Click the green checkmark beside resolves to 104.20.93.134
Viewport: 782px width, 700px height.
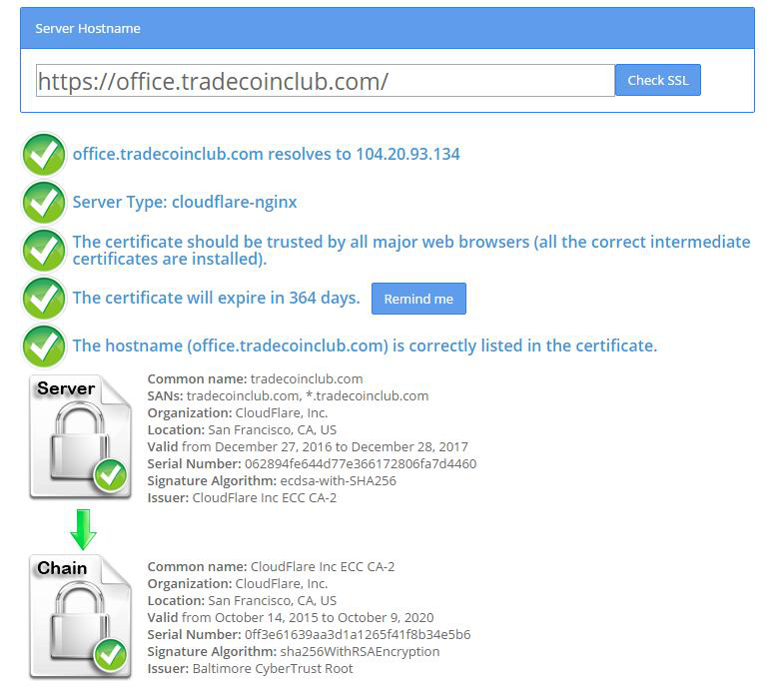click(44, 155)
